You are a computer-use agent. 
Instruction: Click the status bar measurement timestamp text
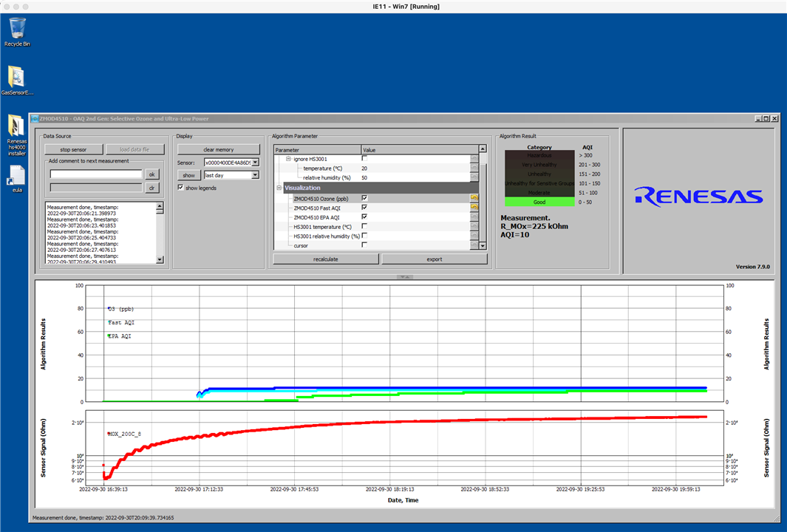[103, 517]
